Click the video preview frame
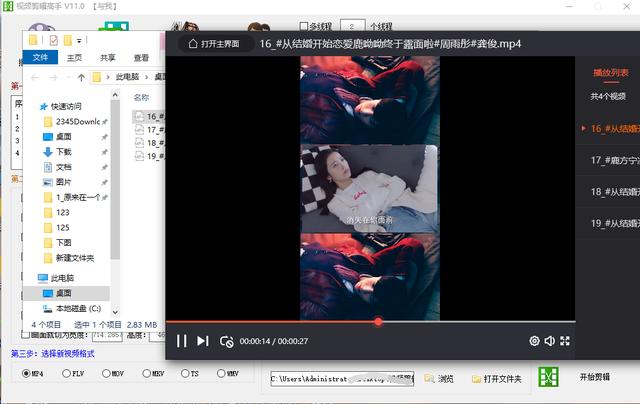The height and width of the screenshot is (404, 640). coord(370,188)
